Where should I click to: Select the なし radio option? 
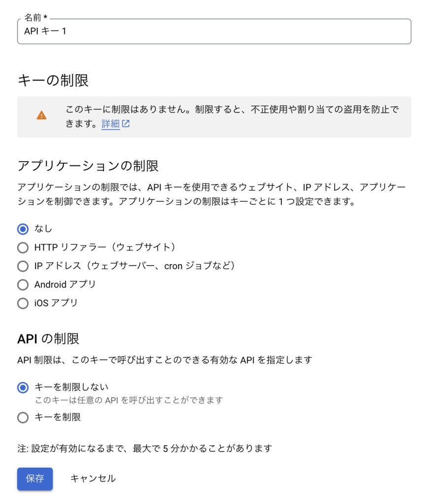[x=23, y=229]
